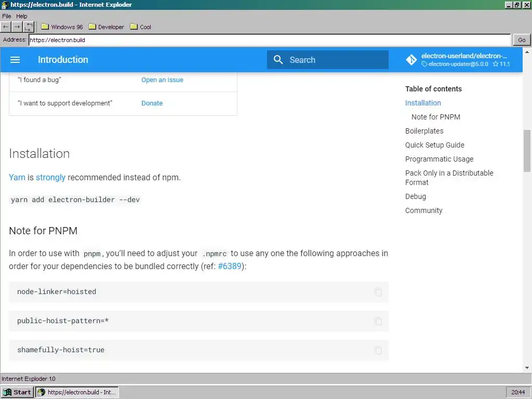Image resolution: width=532 pixels, height=399 pixels.
Task: Select the electron.build taskbar window button
Action: 77,392
